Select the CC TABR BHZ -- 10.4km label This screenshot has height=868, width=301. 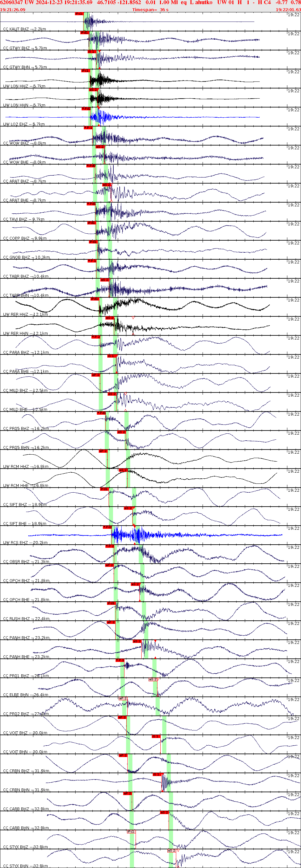pyautogui.click(x=26, y=276)
